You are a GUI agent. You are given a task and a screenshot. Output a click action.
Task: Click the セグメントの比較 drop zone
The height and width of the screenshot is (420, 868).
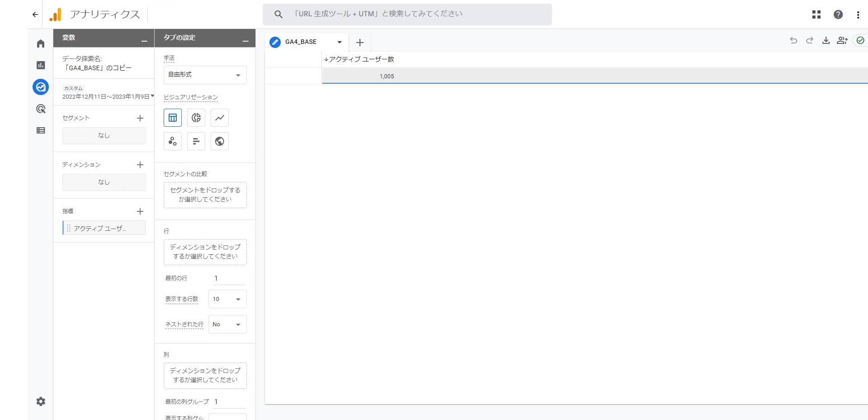pyautogui.click(x=205, y=195)
